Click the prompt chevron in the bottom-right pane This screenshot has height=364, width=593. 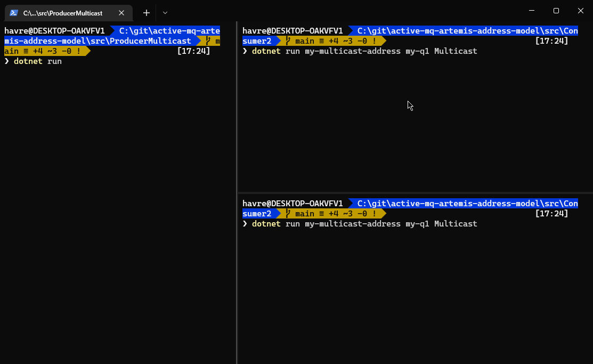(245, 223)
